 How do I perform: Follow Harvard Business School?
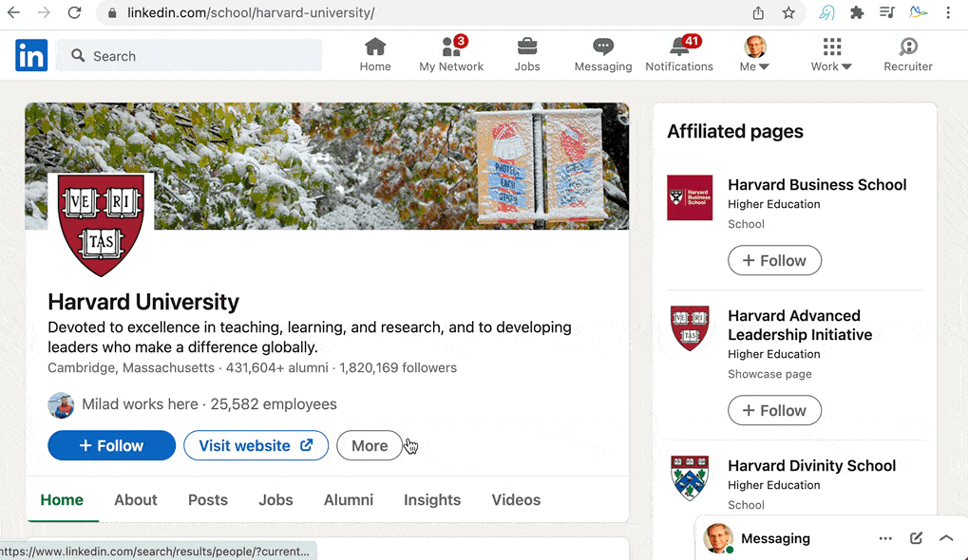pyautogui.click(x=774, y=260)
